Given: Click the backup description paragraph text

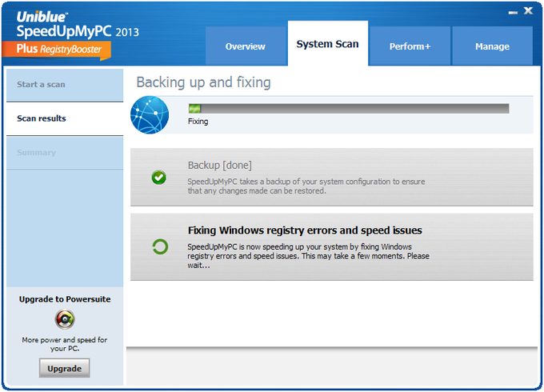Looking at the screenshot, I should 306,186.
